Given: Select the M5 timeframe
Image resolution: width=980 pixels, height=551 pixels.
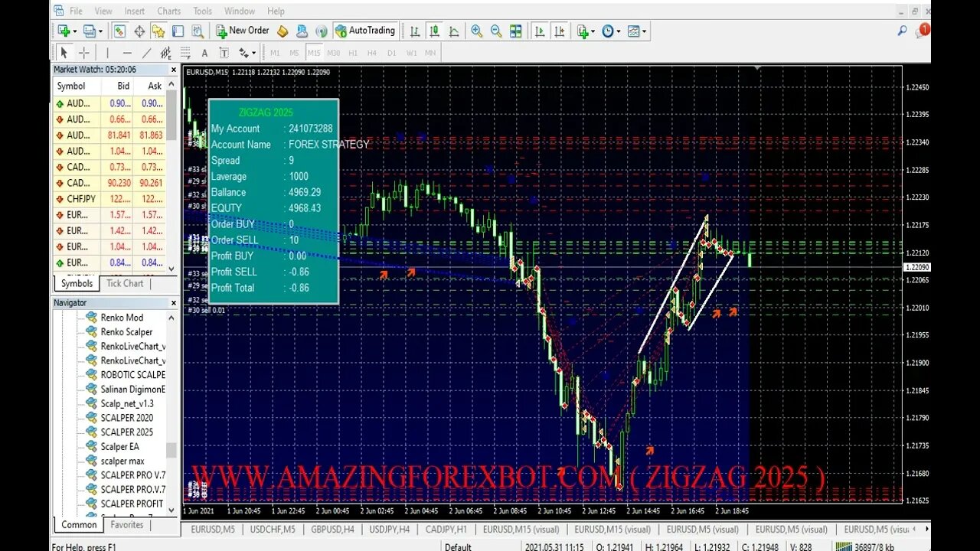Looking at the screenshot, I should point(294,53).
